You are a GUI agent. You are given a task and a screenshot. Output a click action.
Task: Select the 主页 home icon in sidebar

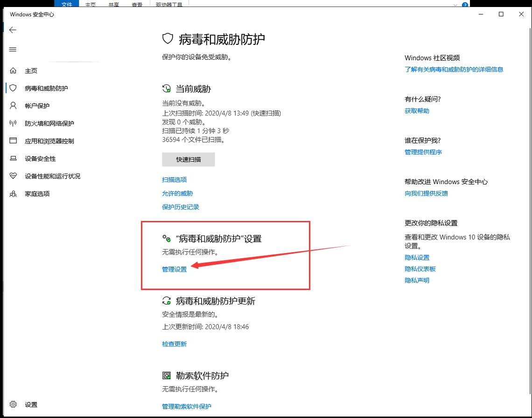coord(13,71)
